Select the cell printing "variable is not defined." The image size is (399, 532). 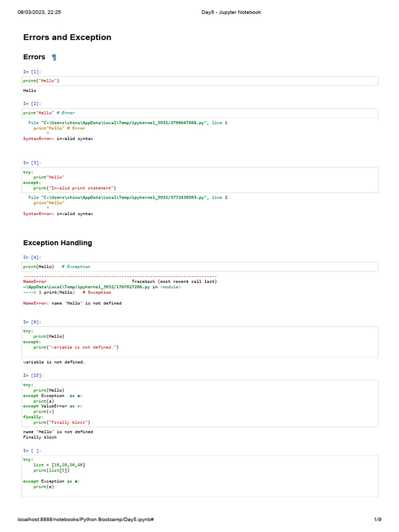pyautogui.click(x=200, y=341)
